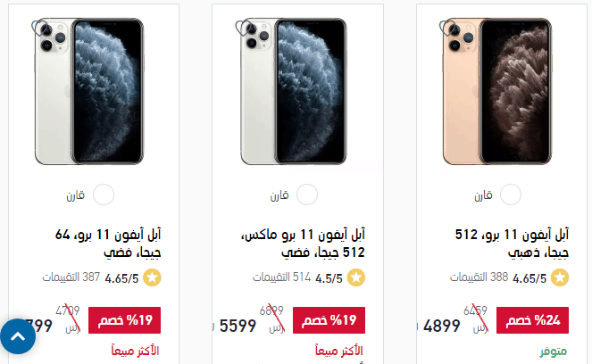The width and height of the screenshot is (592, 364).
Task: Click star icon beside 4.5/5 rating
Action: coord(356,278)
